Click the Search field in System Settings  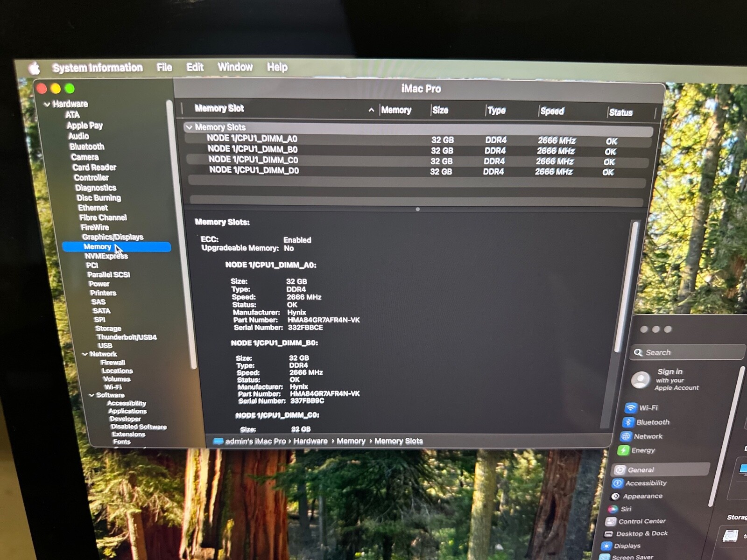point(687,352)
